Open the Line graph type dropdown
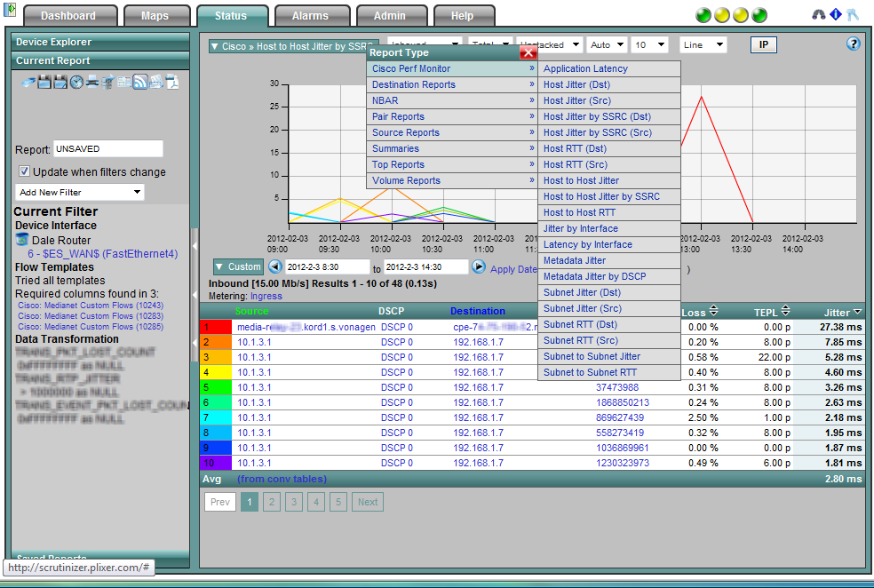 703,44
